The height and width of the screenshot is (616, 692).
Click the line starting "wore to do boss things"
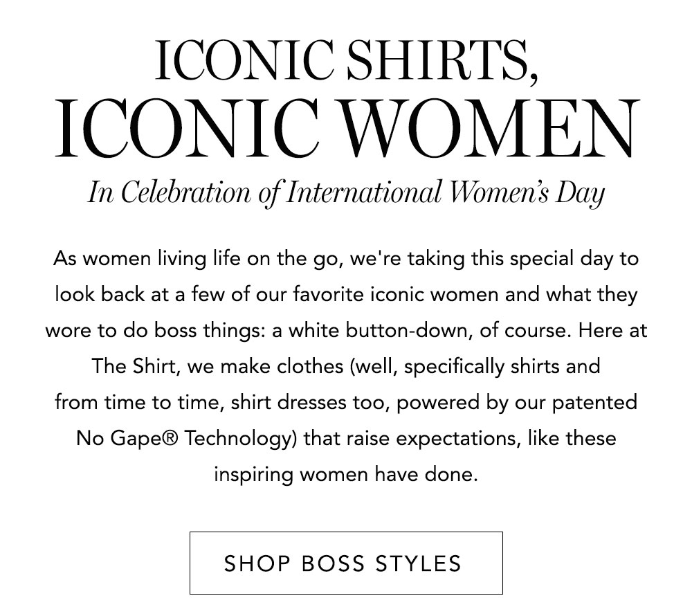(346, 331)
